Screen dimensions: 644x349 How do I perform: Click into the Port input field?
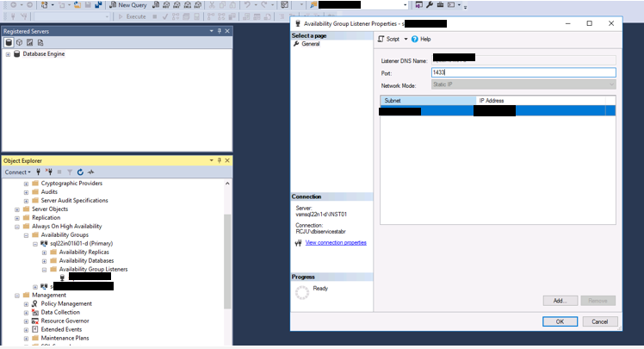523,72
